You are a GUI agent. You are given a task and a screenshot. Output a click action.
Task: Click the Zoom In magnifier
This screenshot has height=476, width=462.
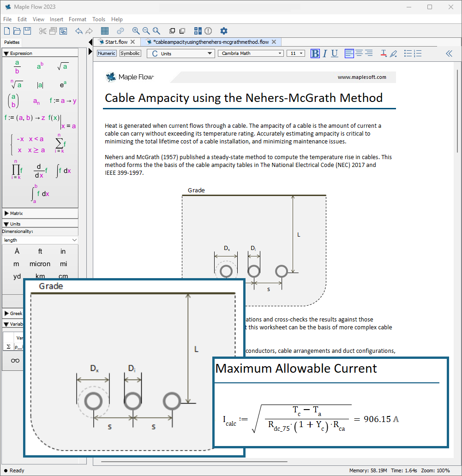tap(136, 31)
